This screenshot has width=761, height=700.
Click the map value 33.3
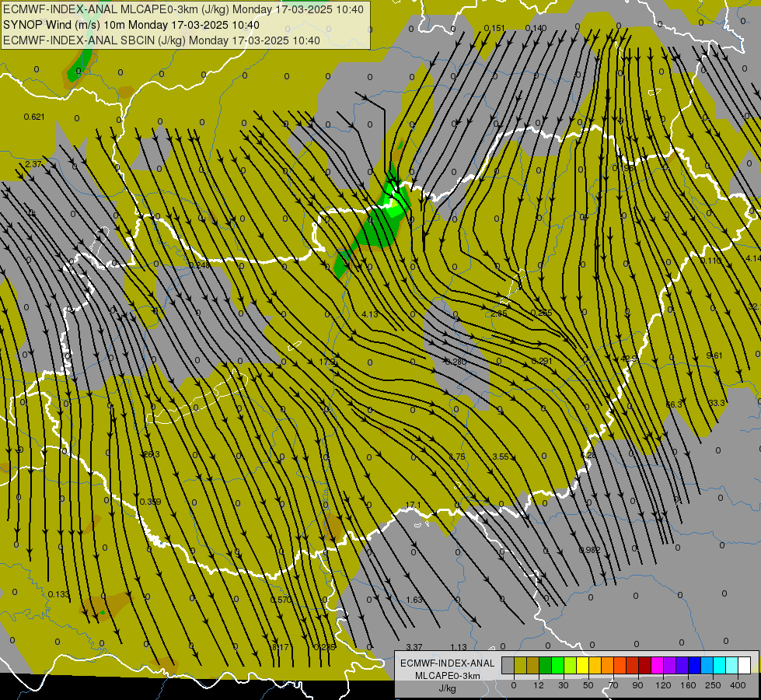click(717, 403)
